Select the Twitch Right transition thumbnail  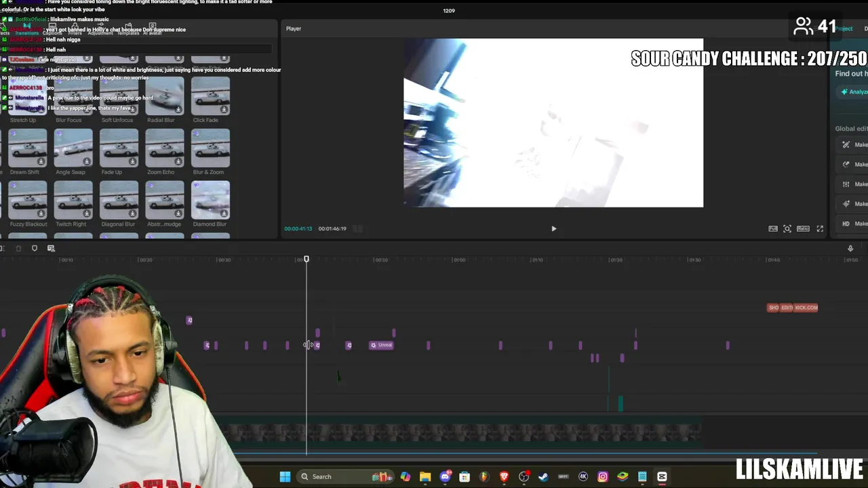[x=73, y=199]
